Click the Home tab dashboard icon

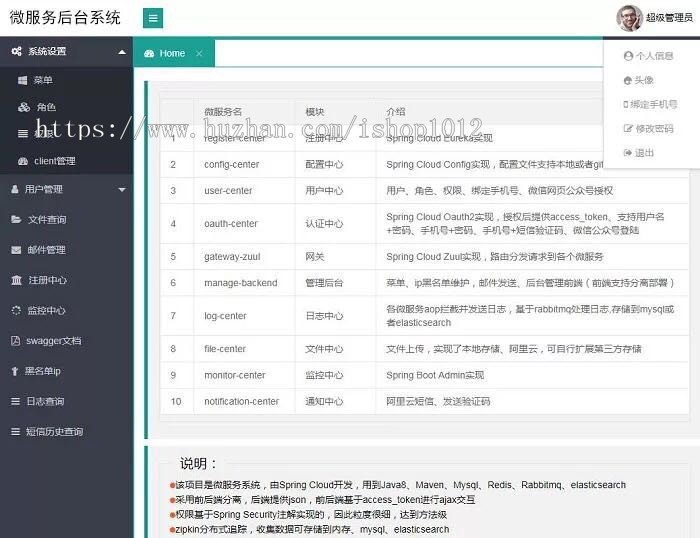click(149, 54)
